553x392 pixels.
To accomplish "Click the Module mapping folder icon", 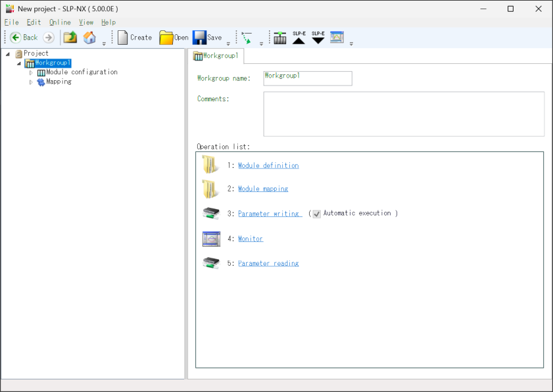I will coord(210,189).
